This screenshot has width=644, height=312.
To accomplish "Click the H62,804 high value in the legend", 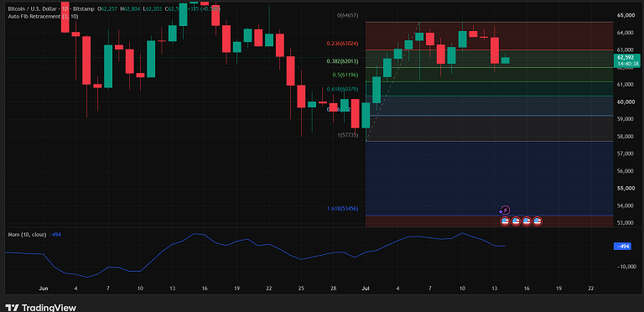I will 129,8.
